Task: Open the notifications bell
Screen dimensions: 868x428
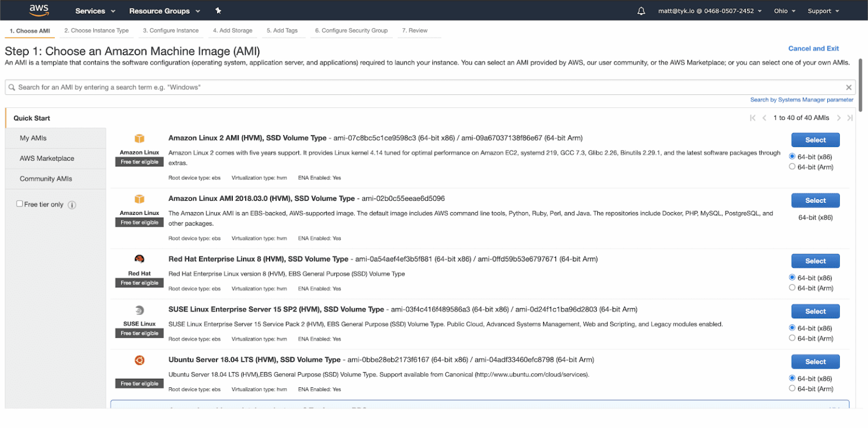Action: pos(641,11)
